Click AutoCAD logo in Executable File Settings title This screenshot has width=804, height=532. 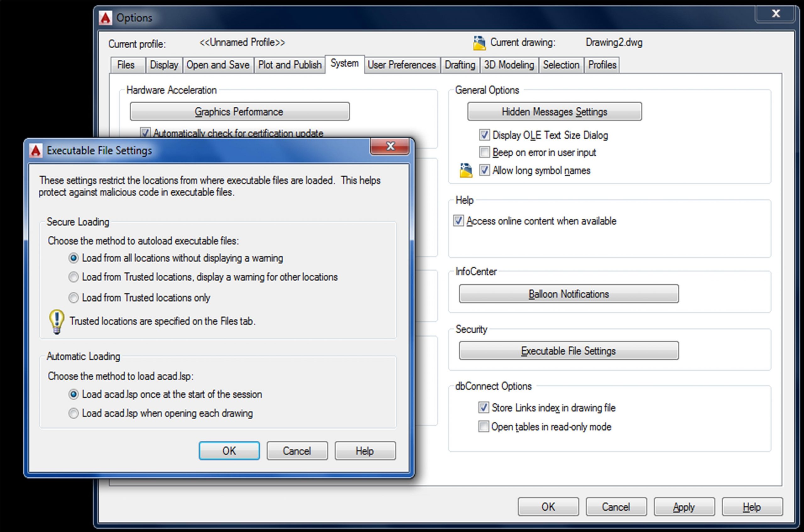(x=36, y=150)
